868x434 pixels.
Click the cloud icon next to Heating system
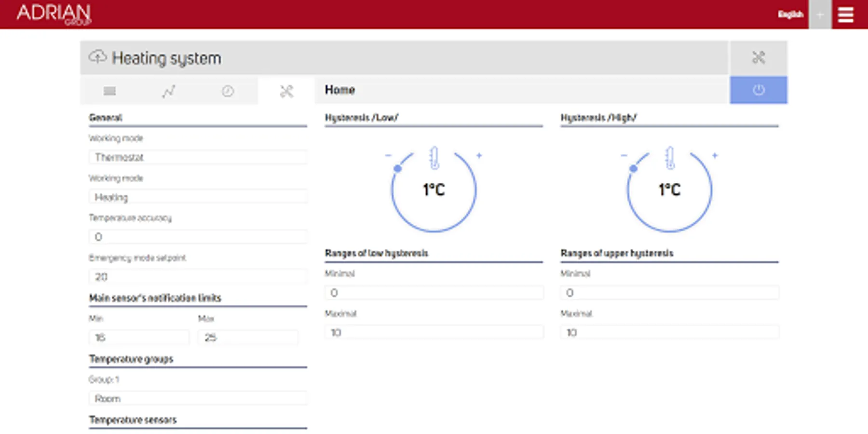tap(97, 57)
